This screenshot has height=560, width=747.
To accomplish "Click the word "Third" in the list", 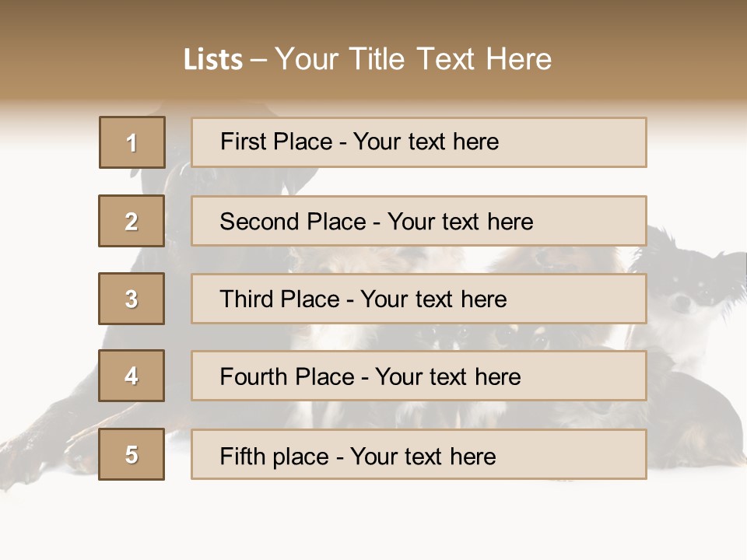I will (248, 299).
